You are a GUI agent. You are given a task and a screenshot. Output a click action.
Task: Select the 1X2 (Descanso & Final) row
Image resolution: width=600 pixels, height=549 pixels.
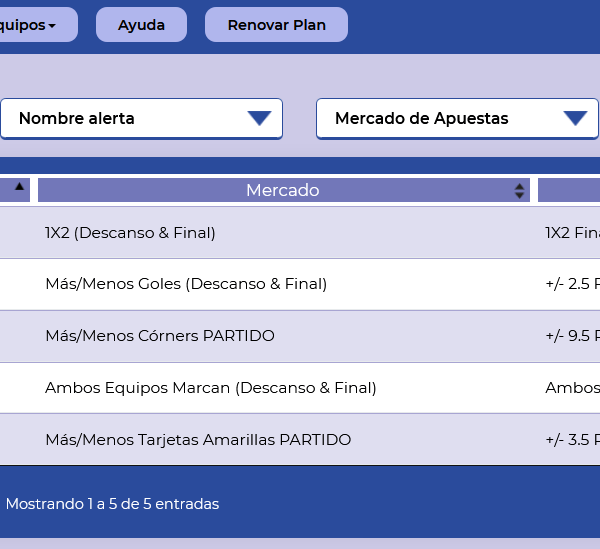point(130,233)
